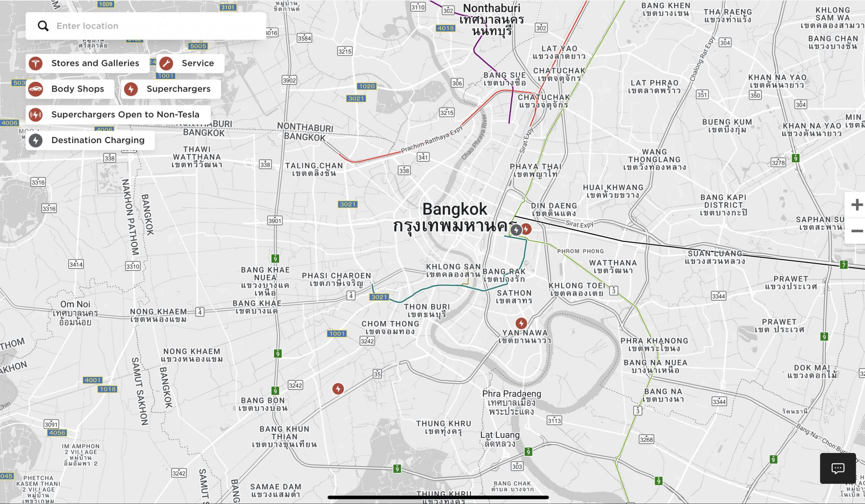
Task: Zoom out with the minus button
Action: (x=857, y=231)
